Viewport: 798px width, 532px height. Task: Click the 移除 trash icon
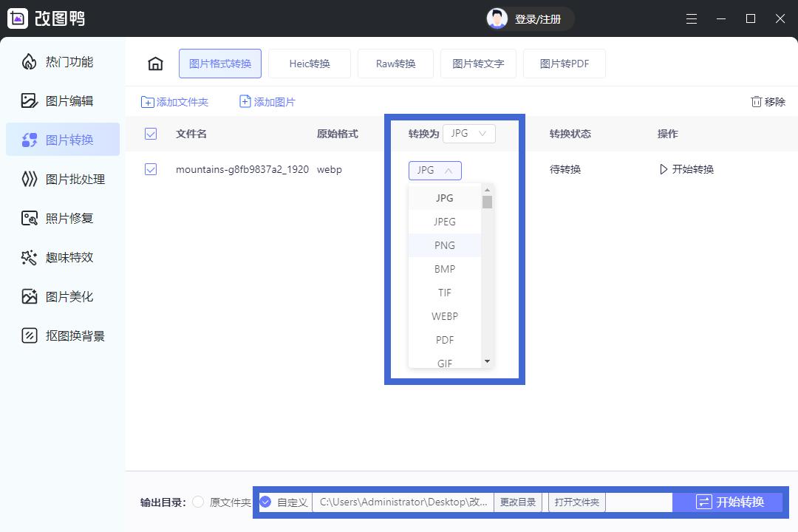768,101
